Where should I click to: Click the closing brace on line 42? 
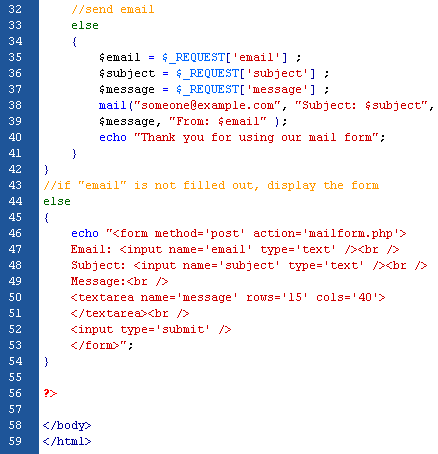(x=46, y=170)
